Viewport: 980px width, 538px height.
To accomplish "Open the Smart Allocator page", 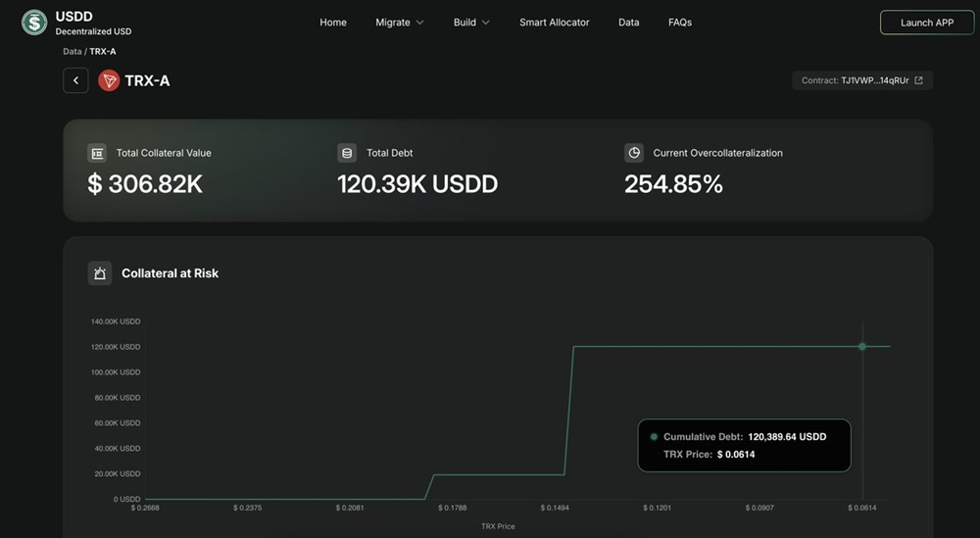I will pos(555,23).
